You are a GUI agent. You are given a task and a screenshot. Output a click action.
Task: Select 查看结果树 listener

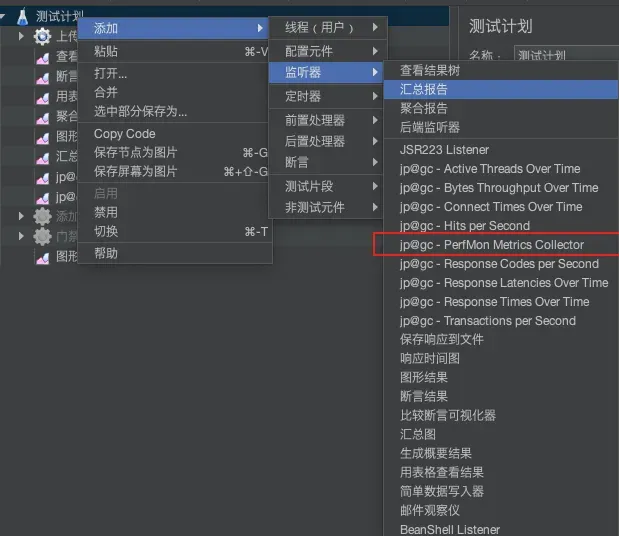click(x=430, y=71)
